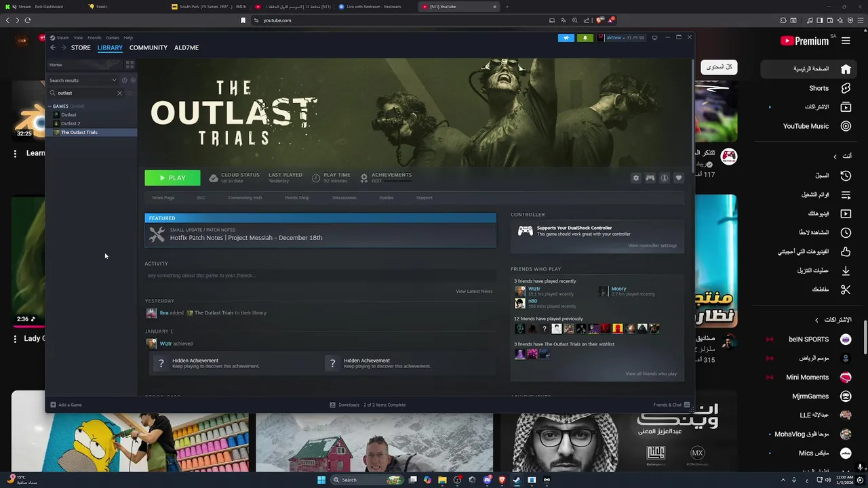868x488 pixels.
Task: Open the Community Hub tab
Action: (x=245, y=198)
